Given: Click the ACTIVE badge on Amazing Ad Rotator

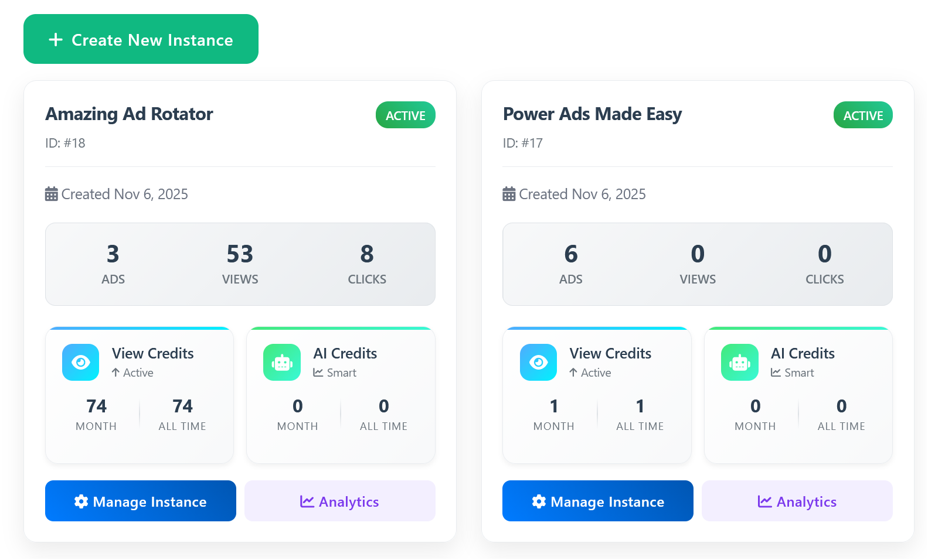Looking at the screenshot, I should pos(406,115).
